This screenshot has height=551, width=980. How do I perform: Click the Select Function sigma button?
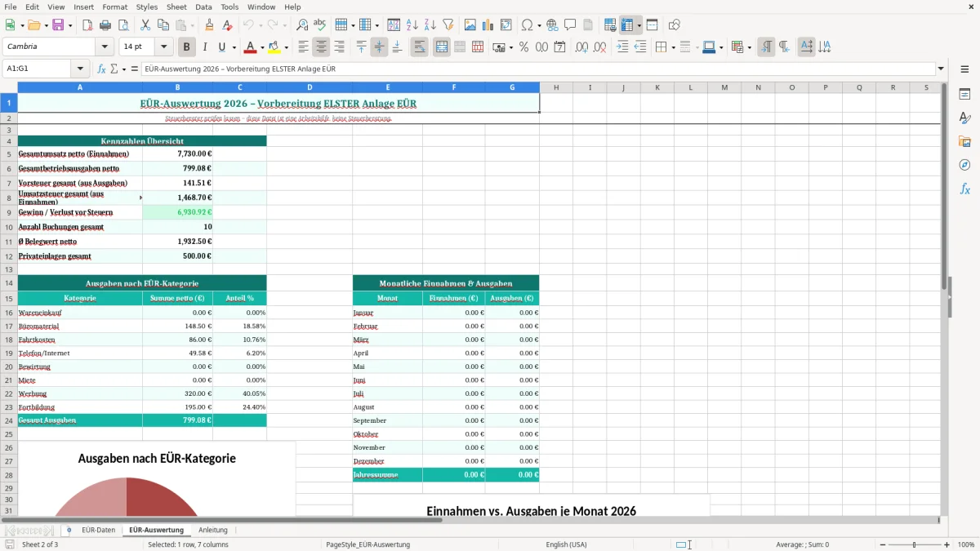(x=114, y=69)
